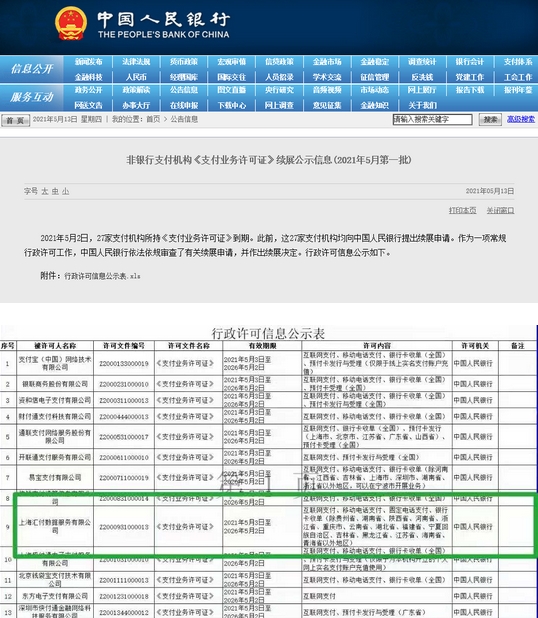
Task: Click the national emblem logo in the header
Action: 71,24
